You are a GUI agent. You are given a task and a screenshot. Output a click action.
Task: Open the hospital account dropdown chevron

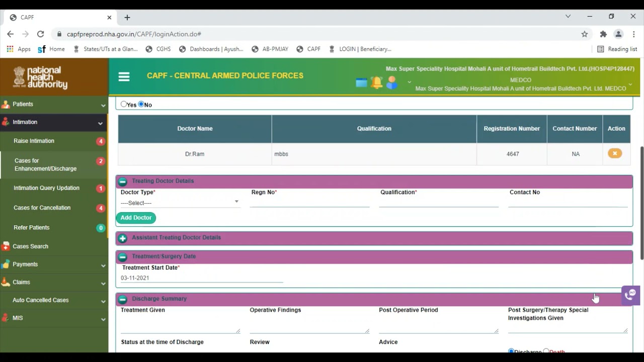pos(630,84)
